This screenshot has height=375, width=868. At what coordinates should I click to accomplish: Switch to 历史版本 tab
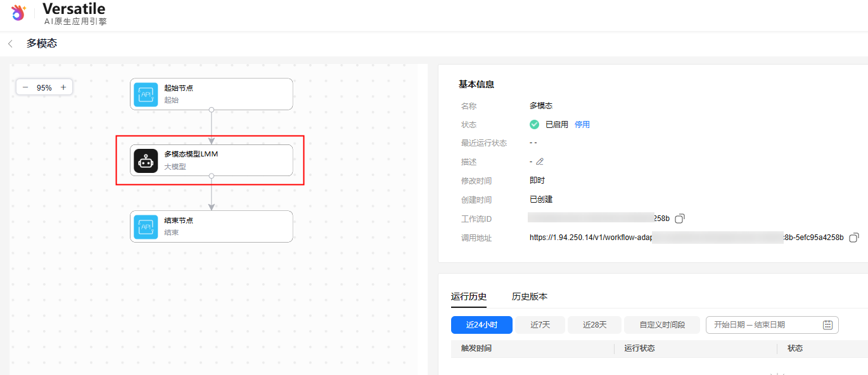click(x=530, y=296)
